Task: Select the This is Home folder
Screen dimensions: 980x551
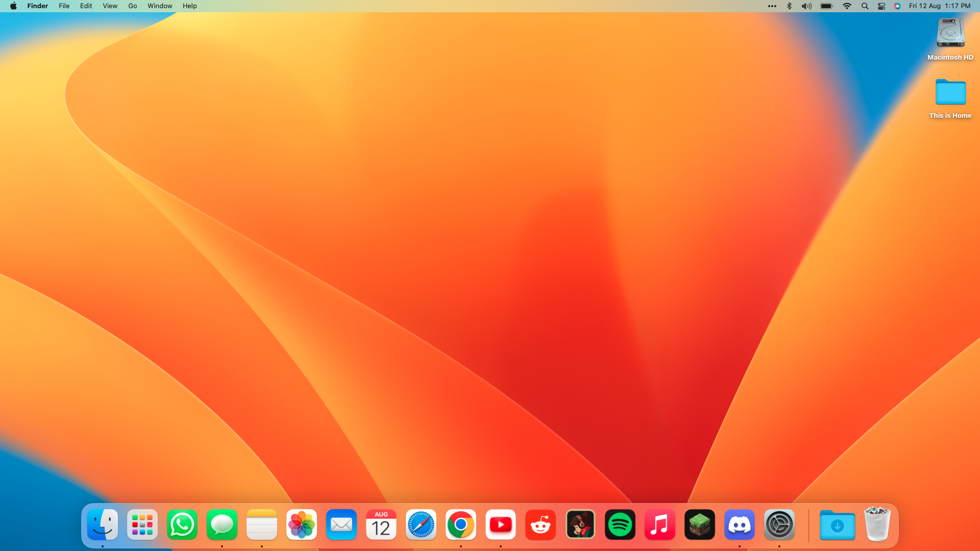Action: (x=950, y=92)
